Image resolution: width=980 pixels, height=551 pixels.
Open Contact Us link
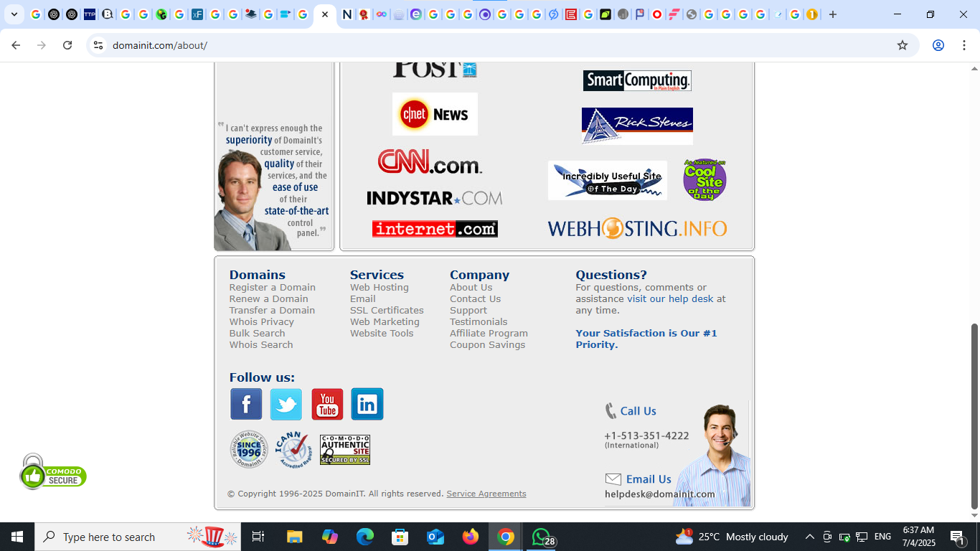click(475, 298)
